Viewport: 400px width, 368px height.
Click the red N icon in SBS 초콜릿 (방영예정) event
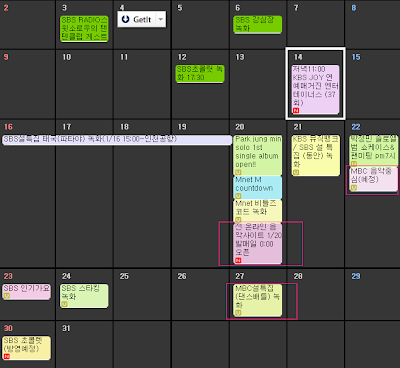click(x=7, y=356)
